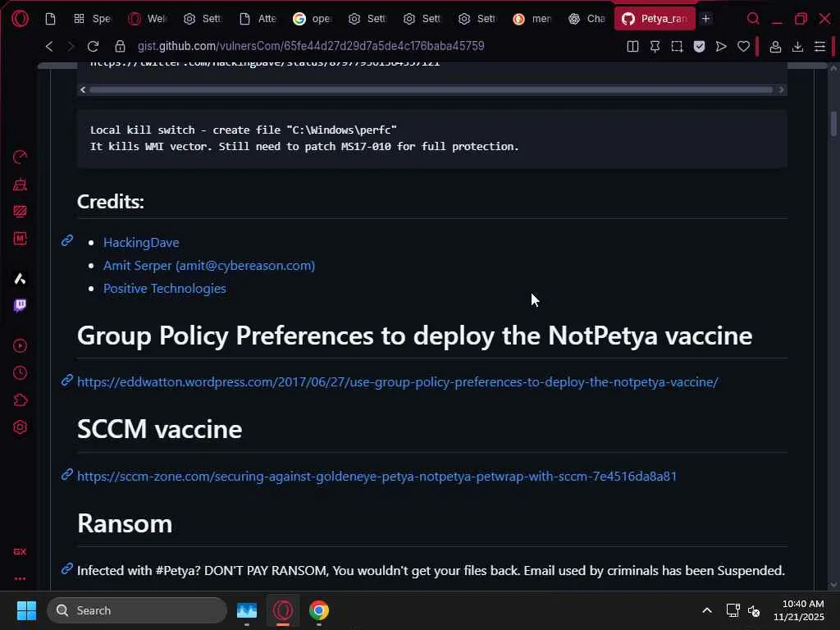Switch to the 'Cha' ChatGPT tab
Image resolution: width=840 pixels, height=630 pixels.
pyautogui.click(x=587, y=19)
